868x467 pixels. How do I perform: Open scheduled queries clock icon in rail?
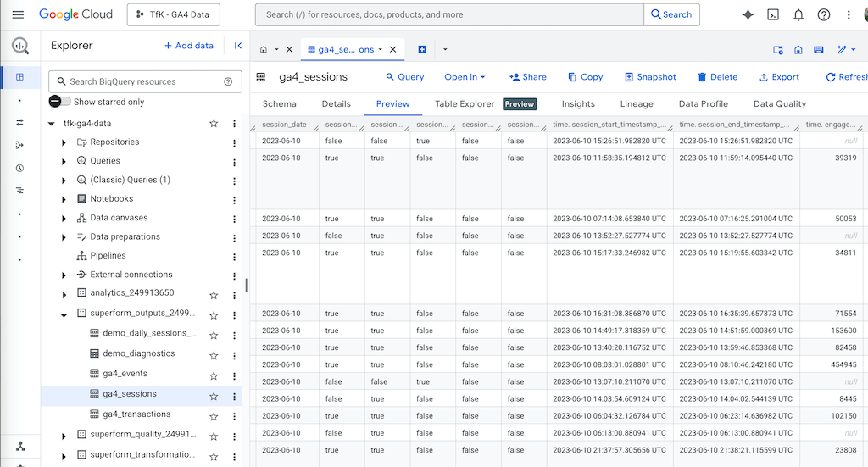[x=20, y=168]
